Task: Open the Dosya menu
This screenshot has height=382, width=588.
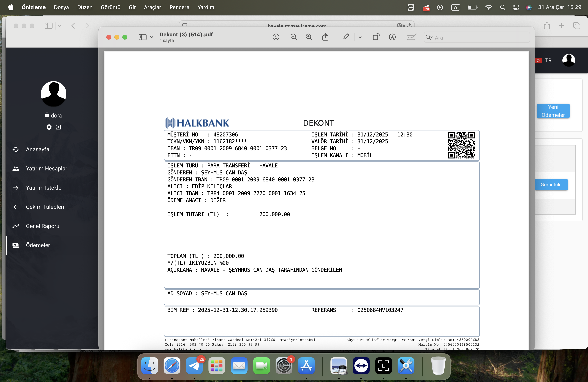Action: point(61,7)
